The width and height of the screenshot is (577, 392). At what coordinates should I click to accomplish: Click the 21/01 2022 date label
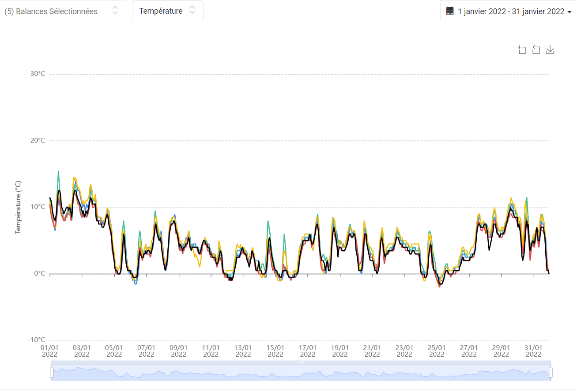click(372, 351)
